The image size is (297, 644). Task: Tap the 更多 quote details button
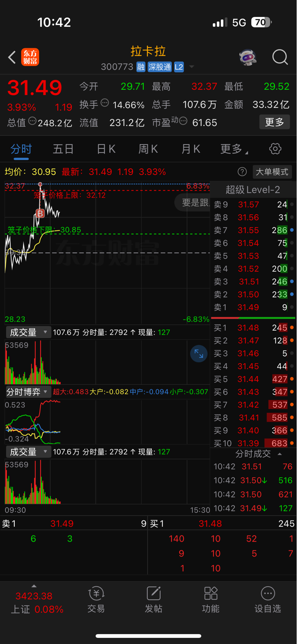point(275,122)
